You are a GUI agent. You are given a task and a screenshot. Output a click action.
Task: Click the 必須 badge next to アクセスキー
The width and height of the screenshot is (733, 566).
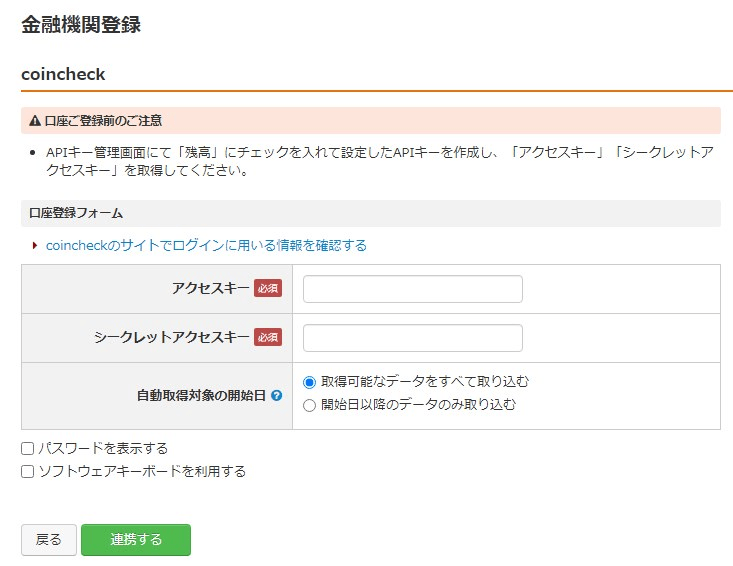coord(268,288)
